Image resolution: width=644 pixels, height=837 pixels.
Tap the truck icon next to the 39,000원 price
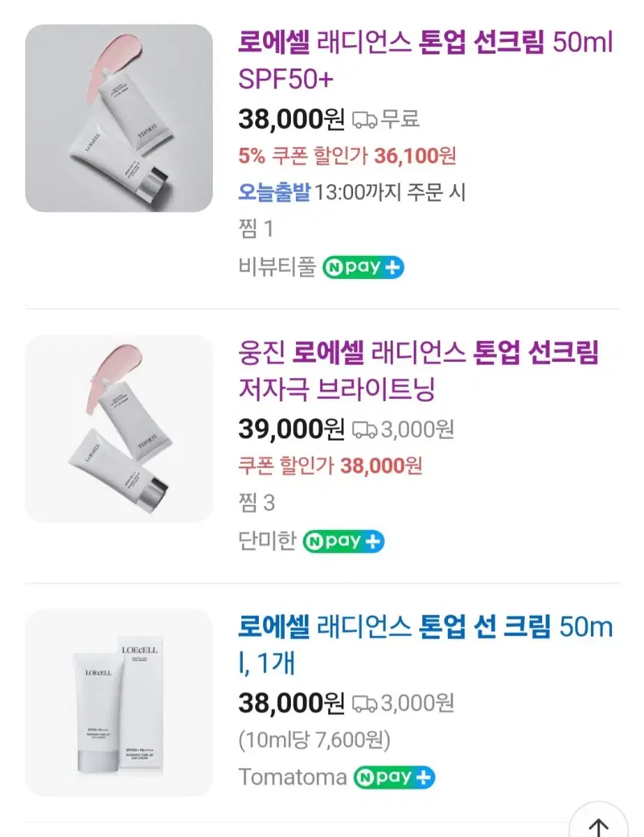(364, 430)
